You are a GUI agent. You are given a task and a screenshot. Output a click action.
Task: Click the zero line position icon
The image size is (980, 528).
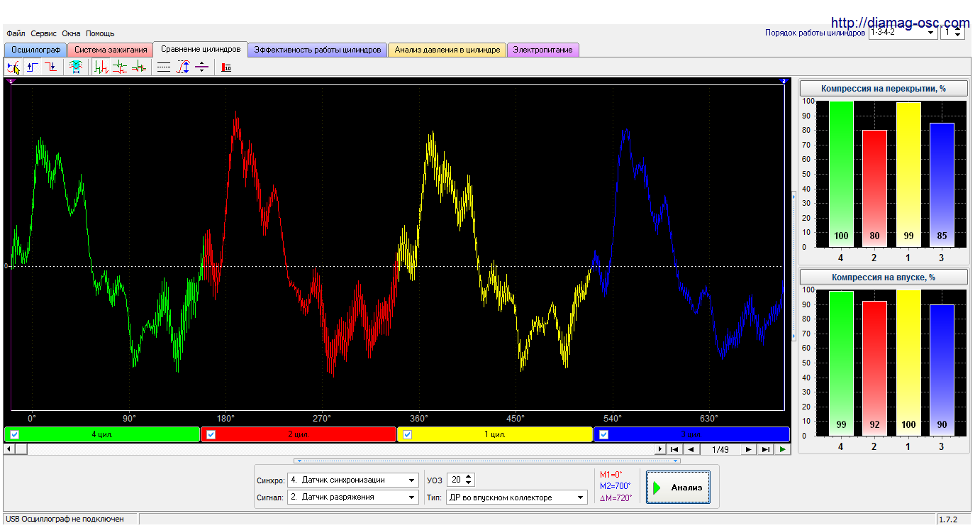tap(201, 67)
